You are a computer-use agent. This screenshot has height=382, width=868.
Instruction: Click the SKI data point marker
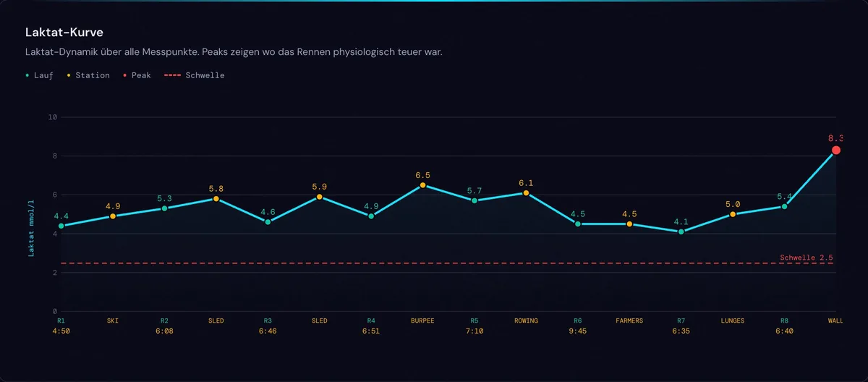(x=113, y=216)
